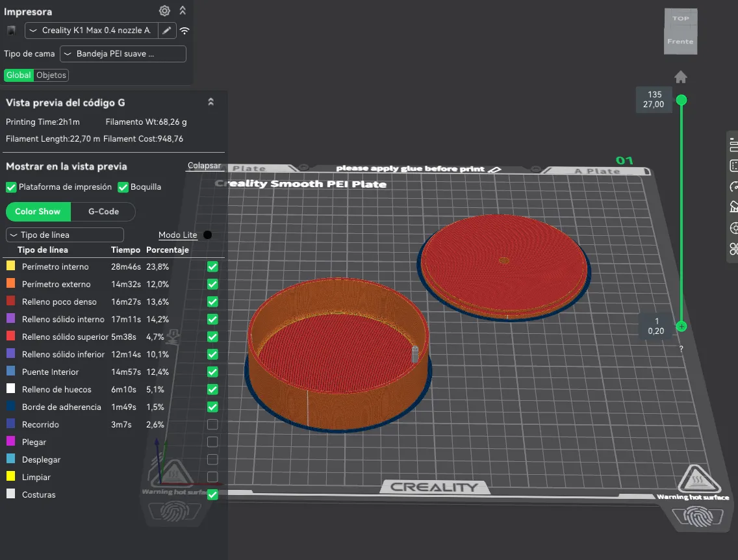
Task: Enable Plegar visibility checkbox
Action: coord(212,442)
